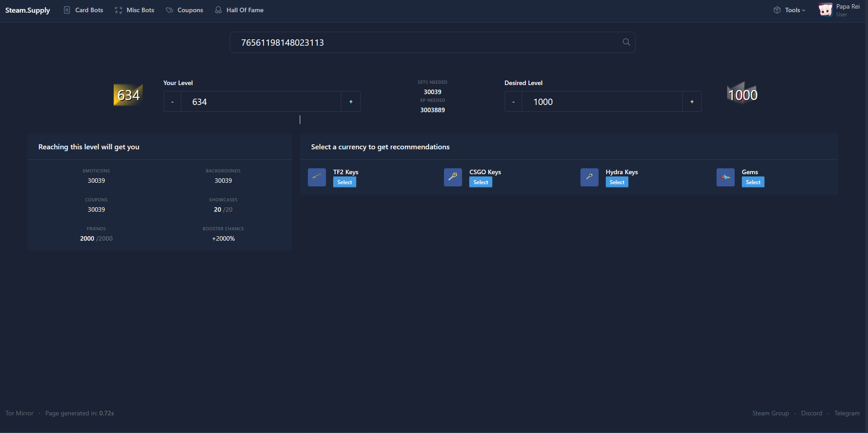Click the Papa Rei username
The height and width of the screenshot is (433, 868).
pos(848,6)
